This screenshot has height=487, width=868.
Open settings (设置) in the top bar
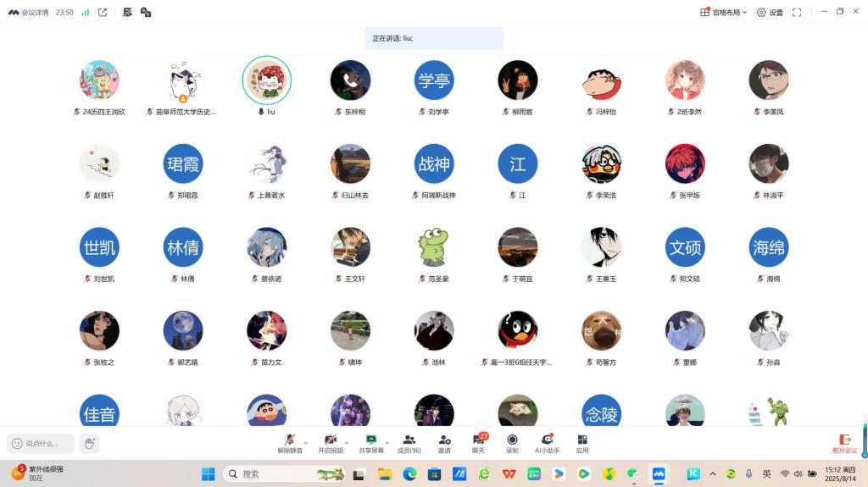(x=770, y=13)
